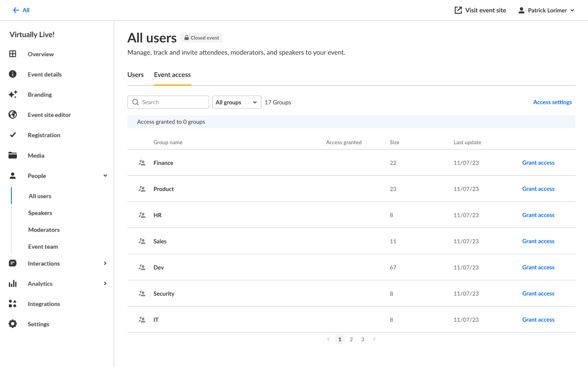Open Access settings link
The image size is (588, 367).
pyautogui.click(x=552, y=102)
